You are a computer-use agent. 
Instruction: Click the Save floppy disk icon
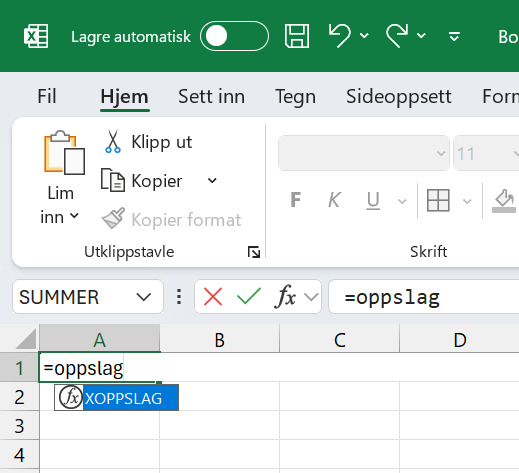pos(297,36)
